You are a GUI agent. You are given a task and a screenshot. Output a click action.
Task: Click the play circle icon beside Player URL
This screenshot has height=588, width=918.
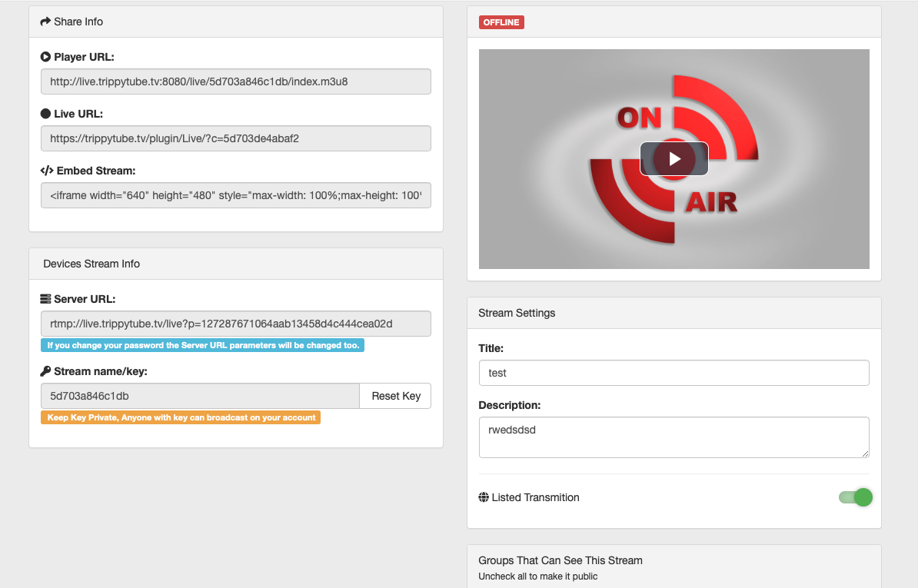tap(45, 57)
